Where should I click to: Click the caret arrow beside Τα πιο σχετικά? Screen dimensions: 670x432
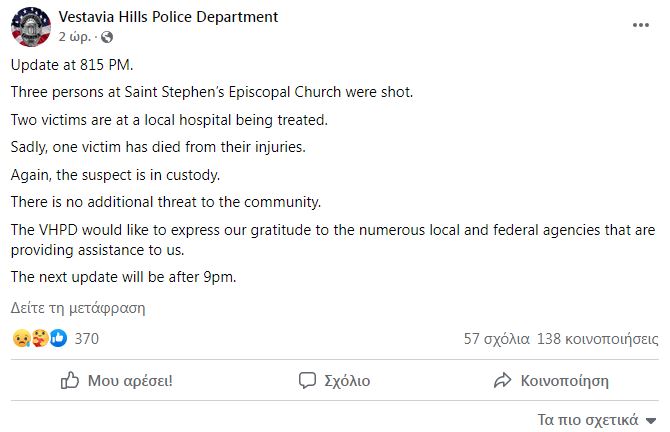pyautogui.click(x=651, y=421)
